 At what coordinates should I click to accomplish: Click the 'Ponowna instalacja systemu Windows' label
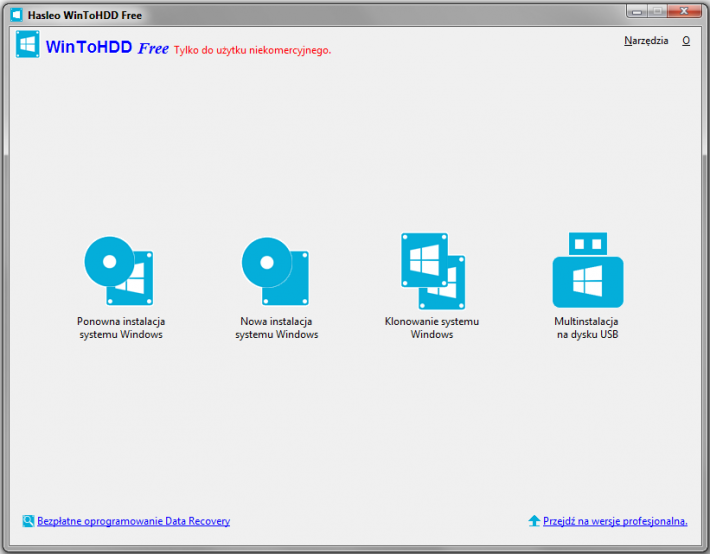tap(121, 328)
